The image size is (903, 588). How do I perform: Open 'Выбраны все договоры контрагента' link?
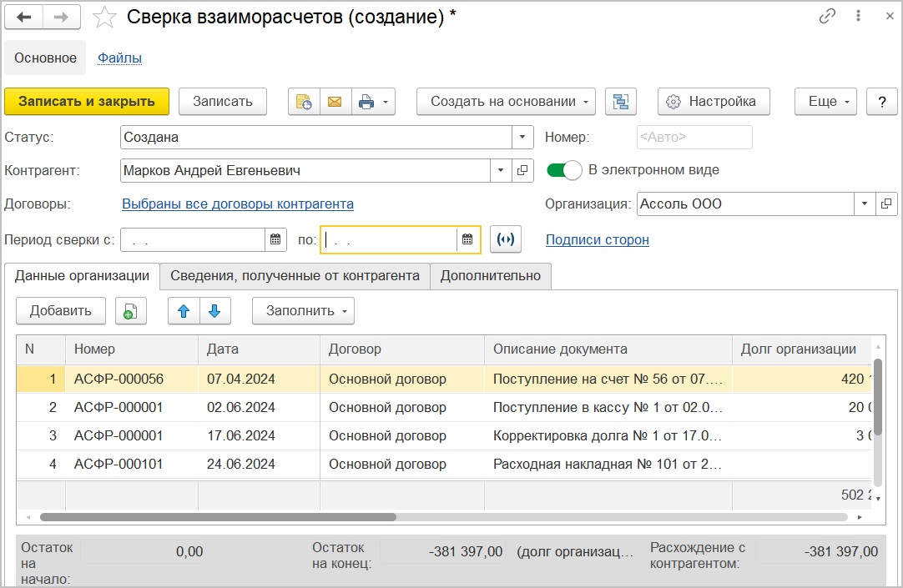click(238, 204)
